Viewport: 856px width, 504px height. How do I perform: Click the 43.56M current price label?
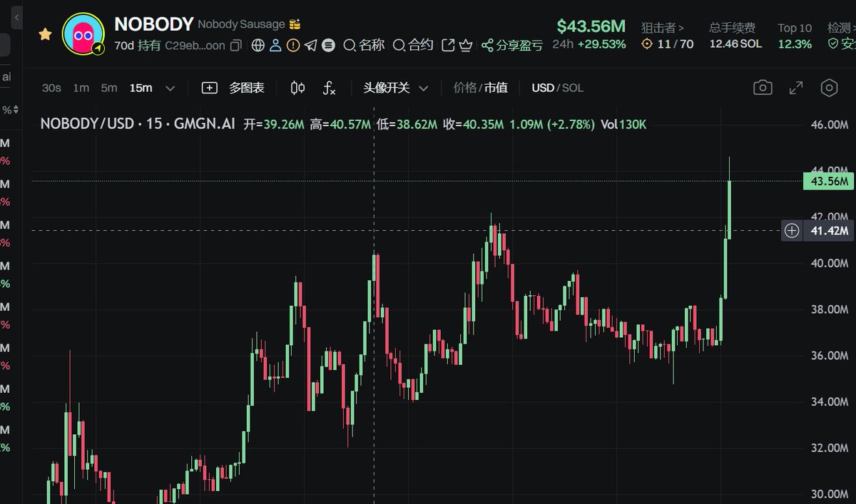(828, 181)
